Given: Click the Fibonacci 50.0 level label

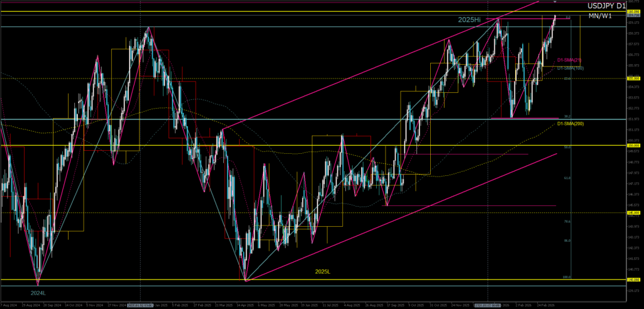Looking at the screenshot, I should coord(567,147).
